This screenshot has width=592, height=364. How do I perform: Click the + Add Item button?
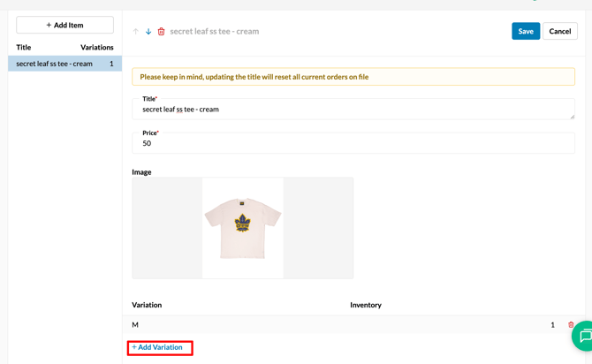[x=65, y=25]
